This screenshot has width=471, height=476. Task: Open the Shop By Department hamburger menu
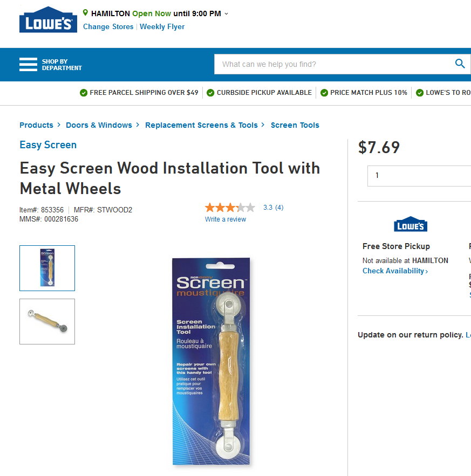[28, 64]
